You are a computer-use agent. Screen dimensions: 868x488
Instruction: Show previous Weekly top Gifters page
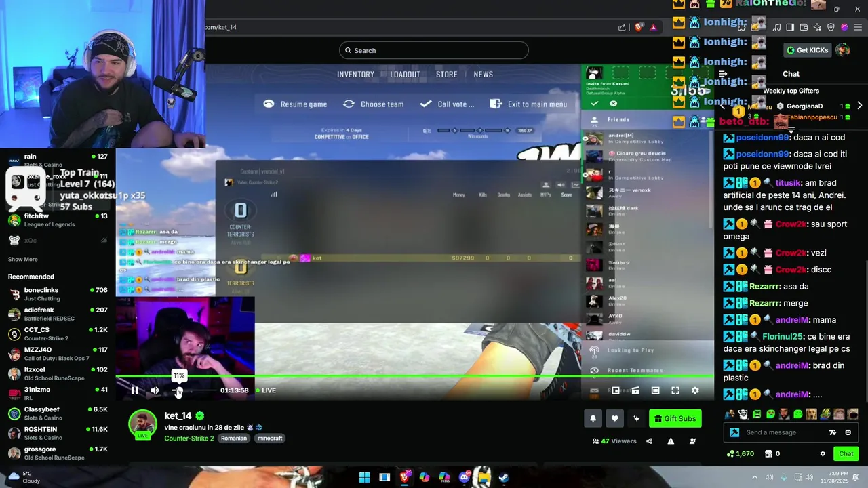(x=722, y=106)
